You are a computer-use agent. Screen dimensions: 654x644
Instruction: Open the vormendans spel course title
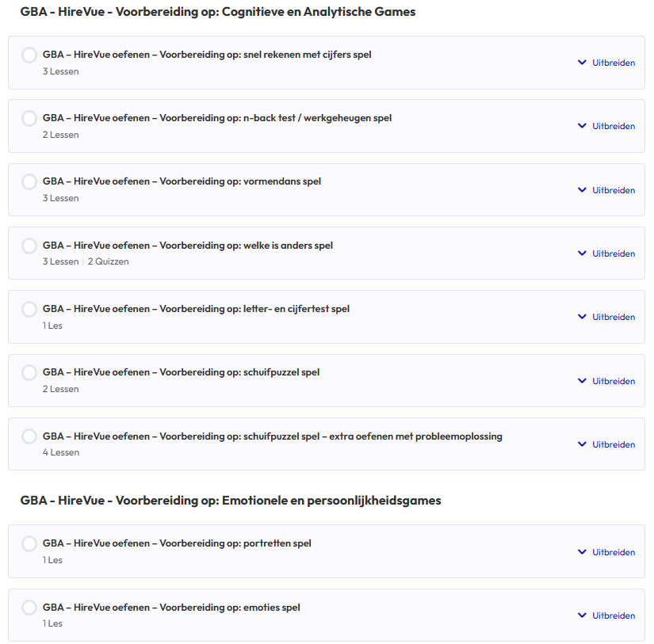pos(182,181)
